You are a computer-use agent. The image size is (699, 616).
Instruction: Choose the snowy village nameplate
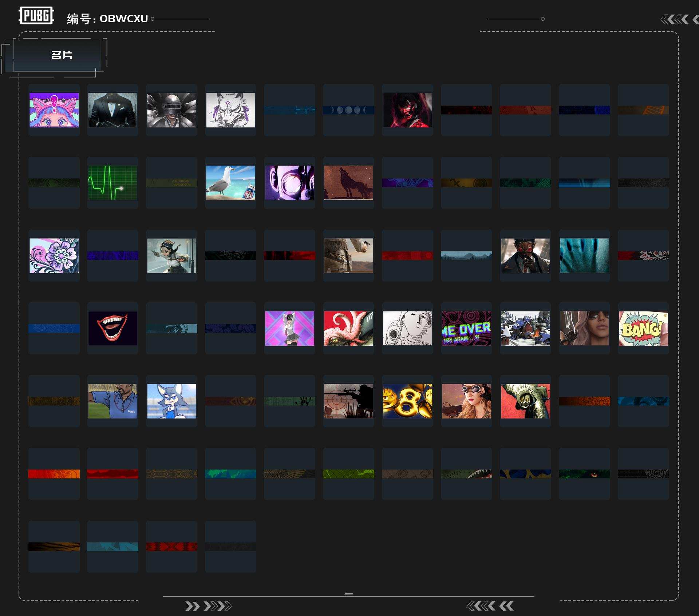click(x=525, y=328)
